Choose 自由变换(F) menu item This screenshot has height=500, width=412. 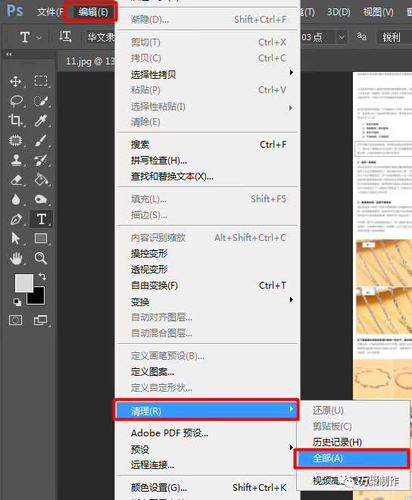tap(208, 286)
